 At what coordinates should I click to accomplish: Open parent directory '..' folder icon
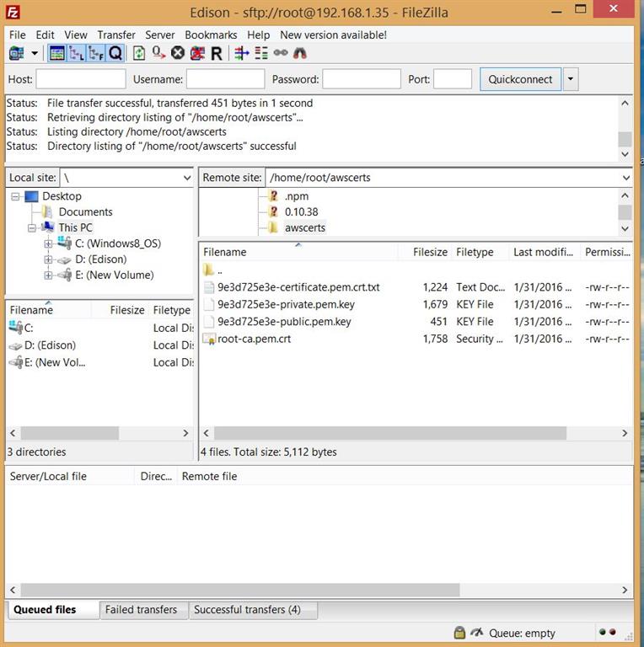[209, 270]
